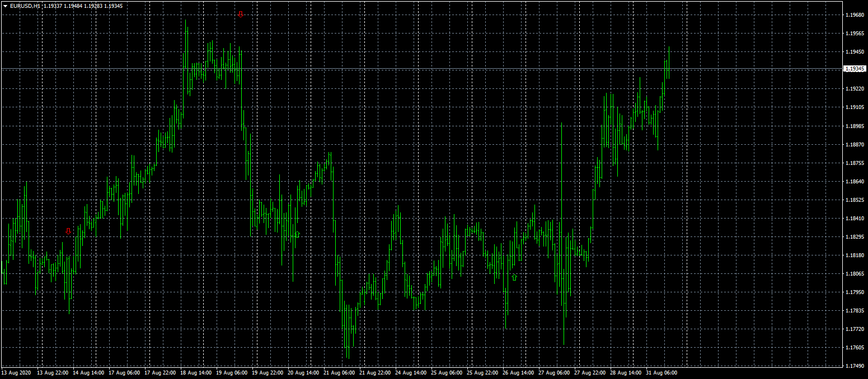Click price axis label 1.18525
The image size is (868, 379).
(854, 200)
